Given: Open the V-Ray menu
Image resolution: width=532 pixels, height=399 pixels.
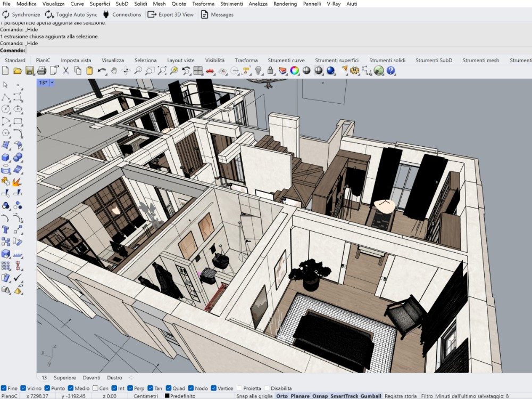Looking at the screenshot, I should (x=334, y=4).
